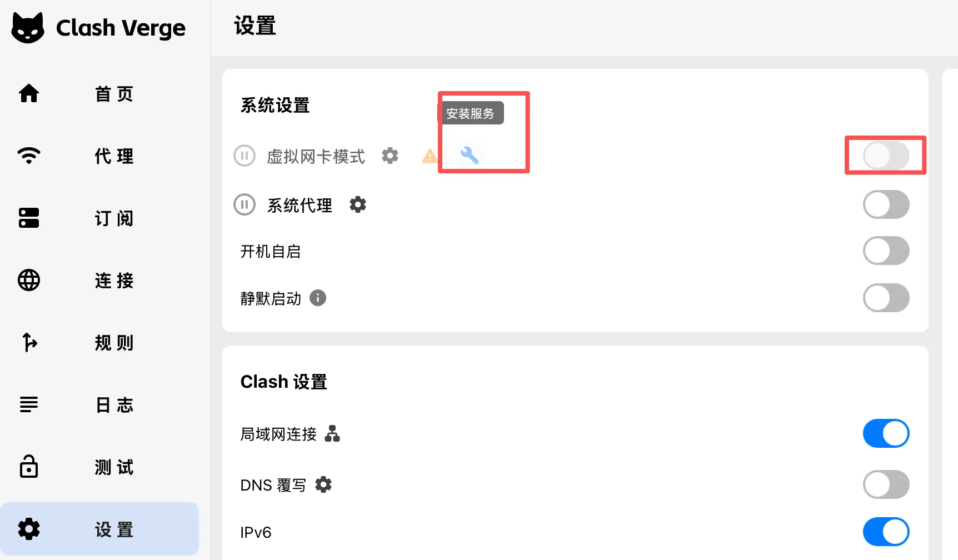Enable the 静默启动 switch
The width and height of the screenshot is (958, 560).
point(886,298)
